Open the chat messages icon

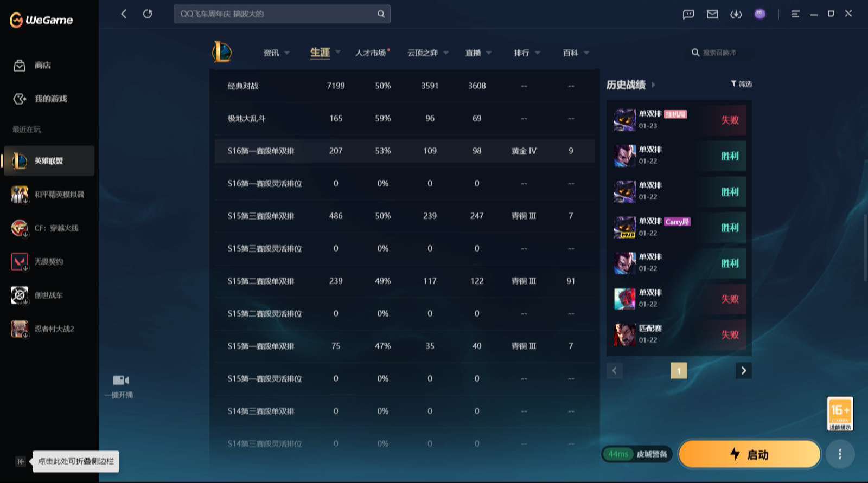point(688,14)
